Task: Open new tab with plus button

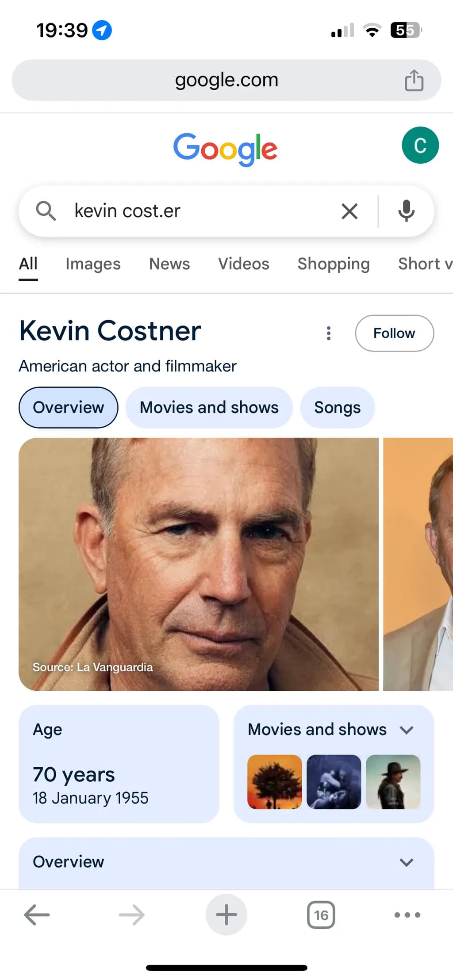Action: coord(226,915)
